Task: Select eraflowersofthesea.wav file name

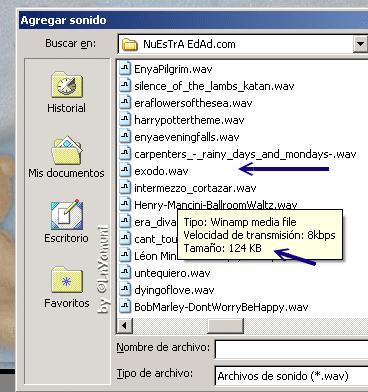Action: pyautogui.click(x=193, y=103)
